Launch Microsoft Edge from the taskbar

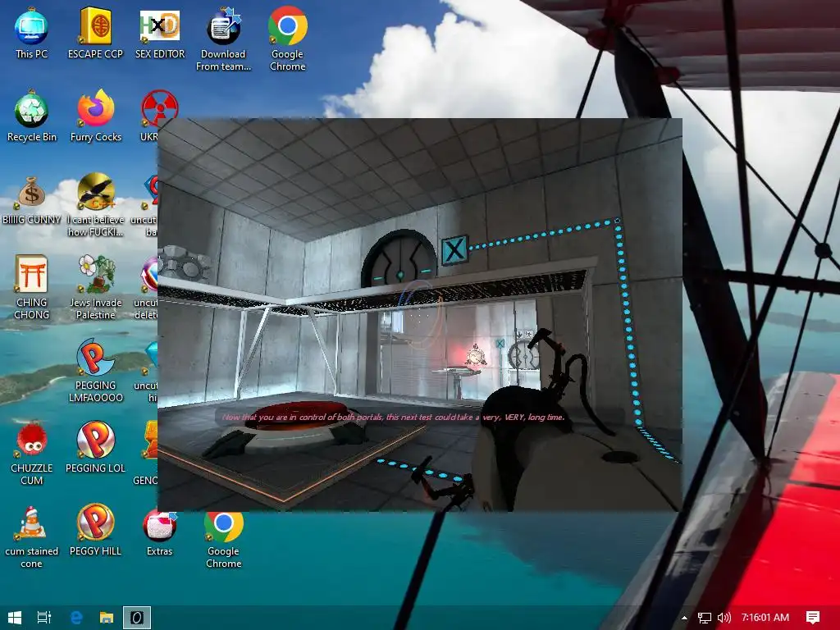[76, 618]
